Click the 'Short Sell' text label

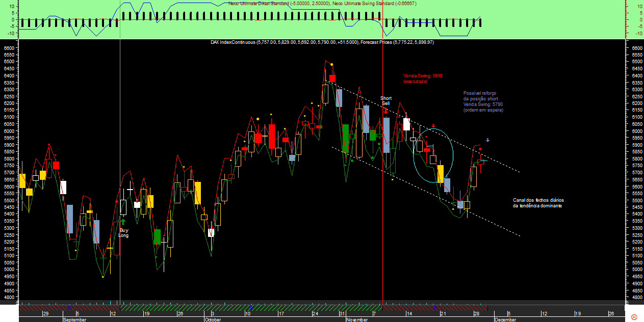click(x=386, y=100)
